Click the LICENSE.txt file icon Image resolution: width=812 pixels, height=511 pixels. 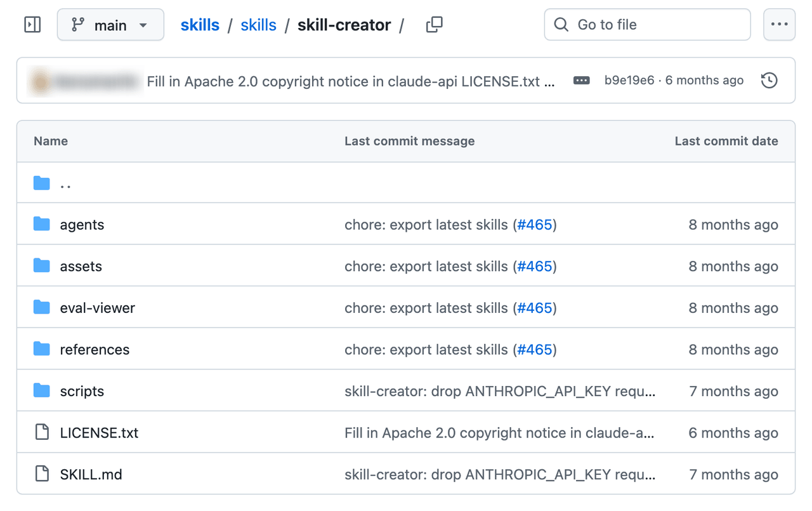click(42, 433)
